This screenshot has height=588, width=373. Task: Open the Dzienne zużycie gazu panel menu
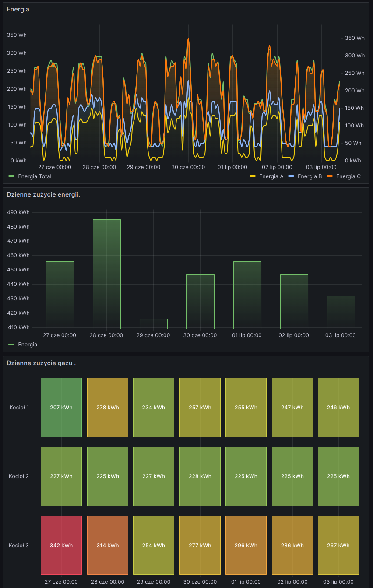coord(41,363)
